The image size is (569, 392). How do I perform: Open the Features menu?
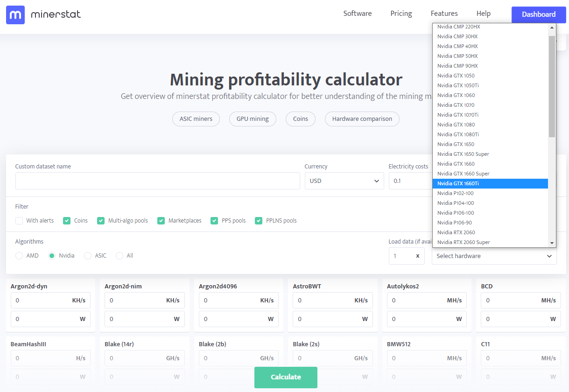443,13
